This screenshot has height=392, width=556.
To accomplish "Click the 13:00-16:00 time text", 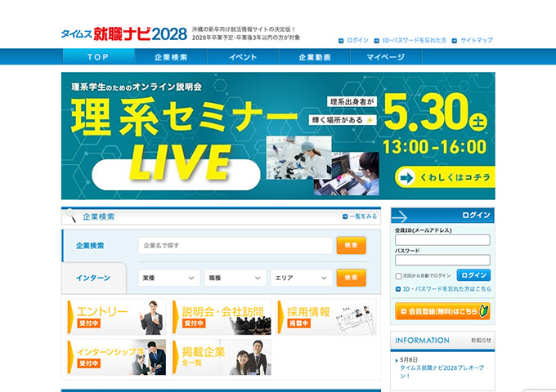I will (435, 147).
